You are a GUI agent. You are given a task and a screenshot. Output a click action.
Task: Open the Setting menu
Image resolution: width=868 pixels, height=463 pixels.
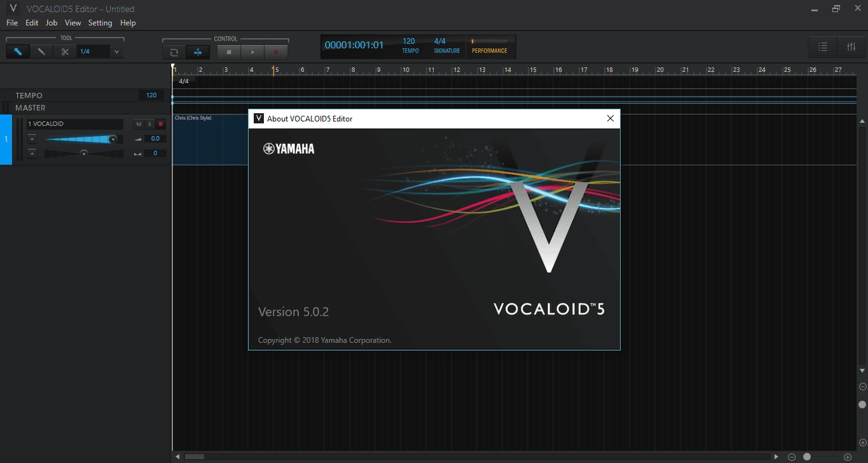tap(100, 23)
